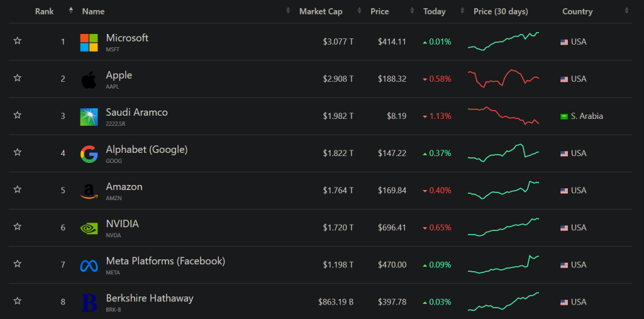Click Meta's 30-day price chart
Screen dimensions: 644x319
click(x=504, y=264)
